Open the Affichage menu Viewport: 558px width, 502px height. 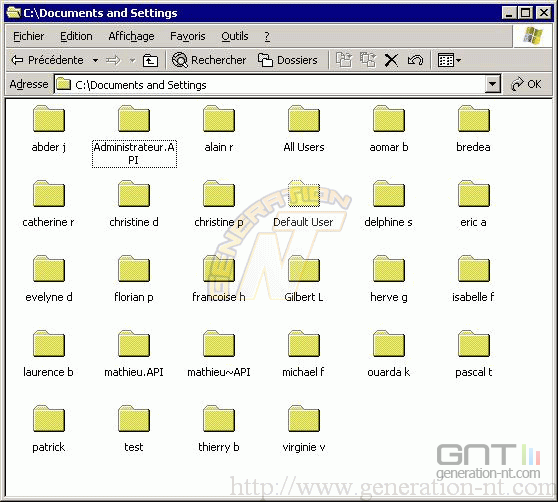tap(131, 36)
